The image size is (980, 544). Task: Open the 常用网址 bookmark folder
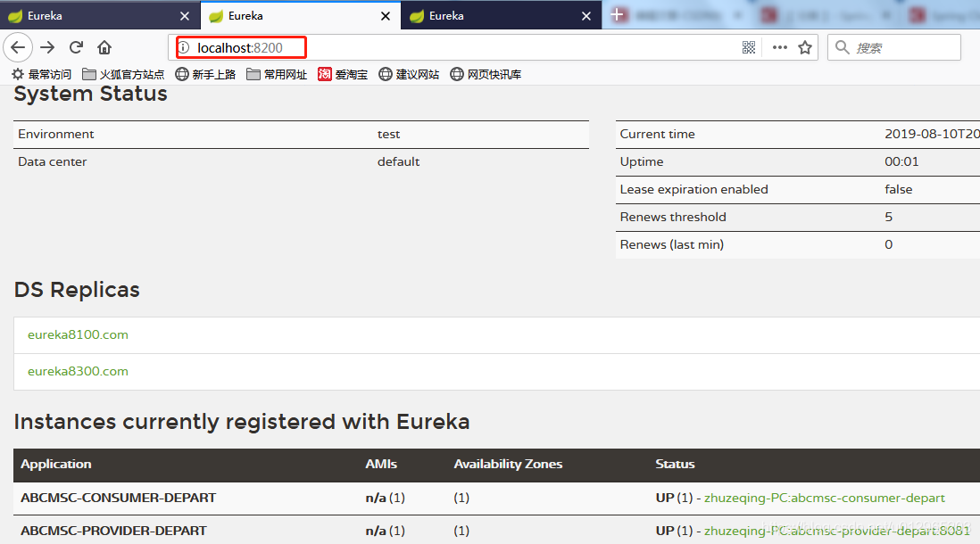277,74
